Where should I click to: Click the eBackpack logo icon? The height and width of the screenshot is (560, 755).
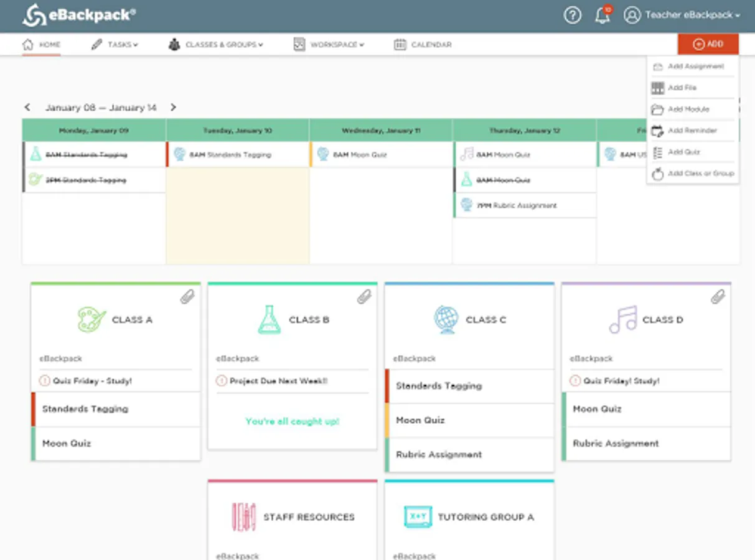coord(34,15)
